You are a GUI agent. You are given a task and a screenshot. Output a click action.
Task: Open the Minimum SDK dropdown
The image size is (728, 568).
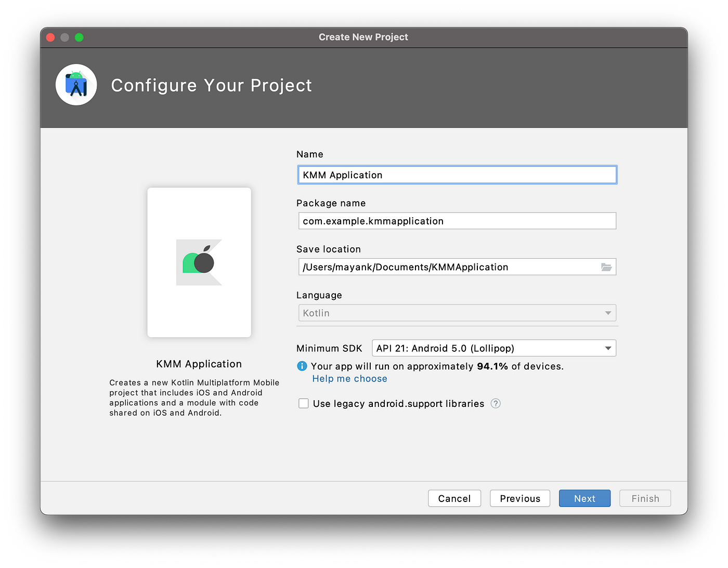494,348
